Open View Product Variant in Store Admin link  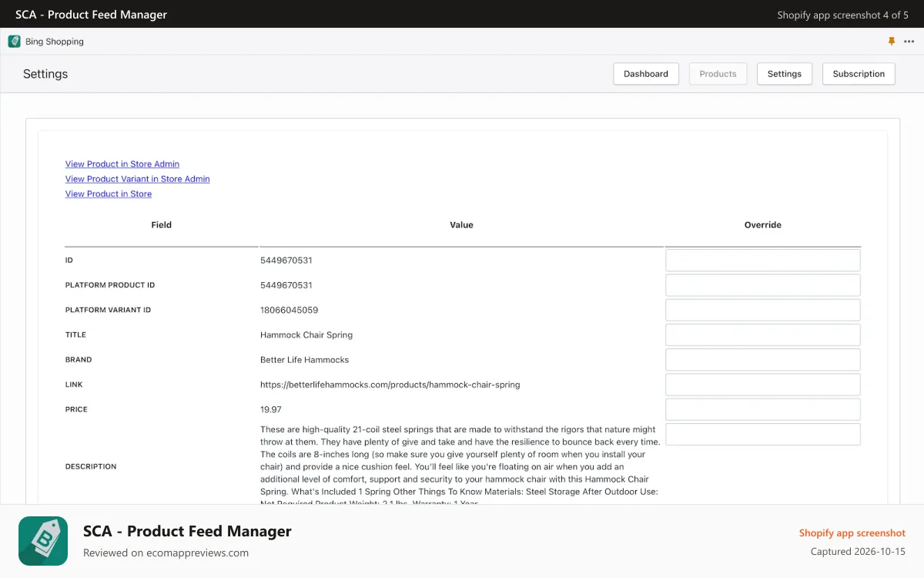tap(138, 179)
